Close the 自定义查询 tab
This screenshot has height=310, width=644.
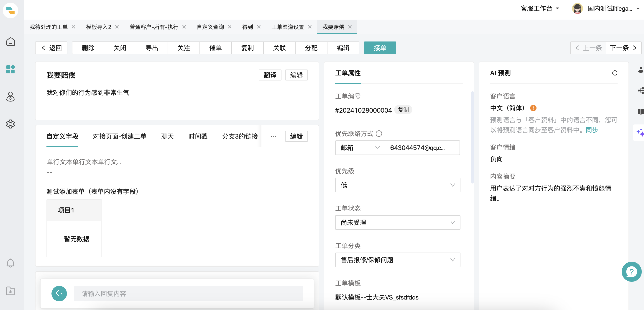tap(230, 27)
